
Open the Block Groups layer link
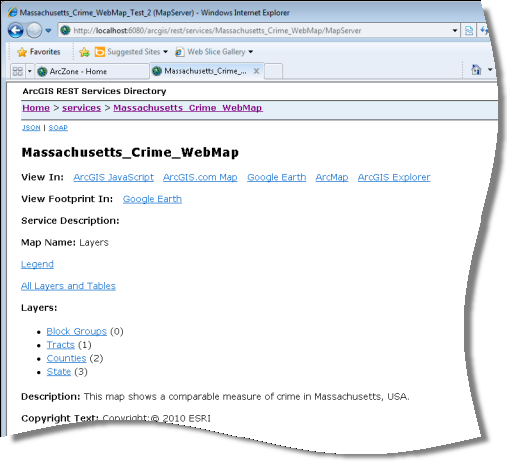(76, 331)
